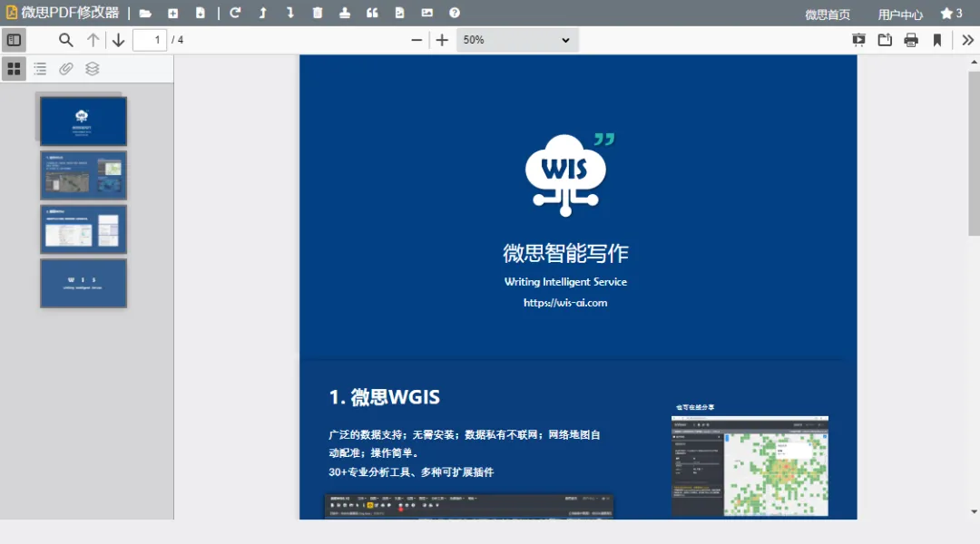
Task: Click the vertical scrollbar thumb
Action: click(x=974, y=153)
